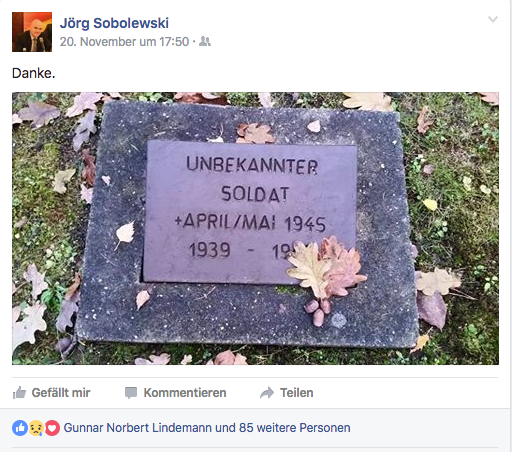Open the Unbekannter Soldat gravestone photo
This screenshot has height=452, width=512.
(x=255, y=228)
